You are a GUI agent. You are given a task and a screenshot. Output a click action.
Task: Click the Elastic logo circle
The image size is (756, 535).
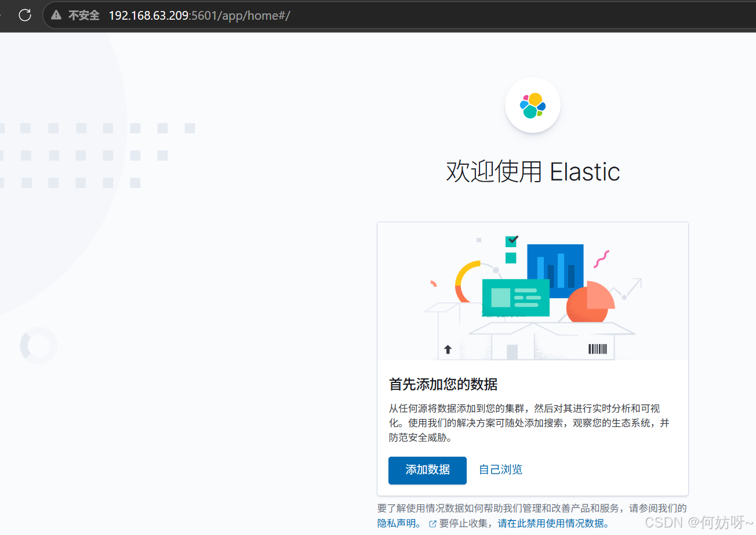(x=532, y=105)
